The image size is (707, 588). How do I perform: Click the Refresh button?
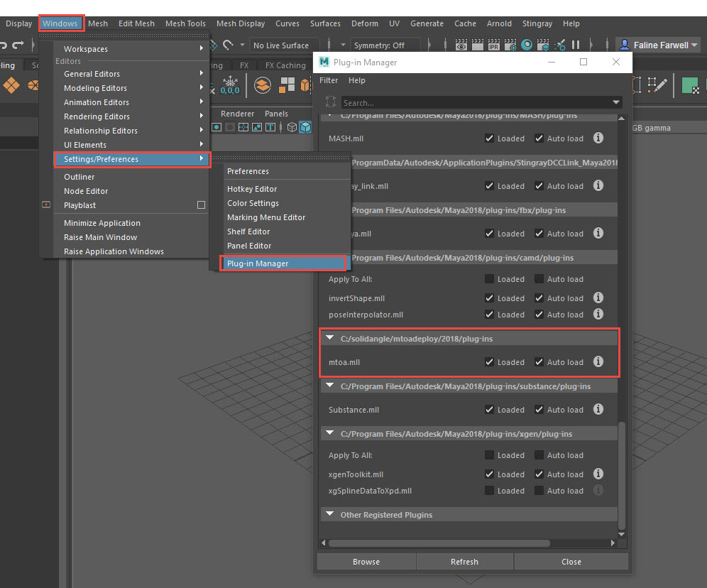click(x=464, y=562)
